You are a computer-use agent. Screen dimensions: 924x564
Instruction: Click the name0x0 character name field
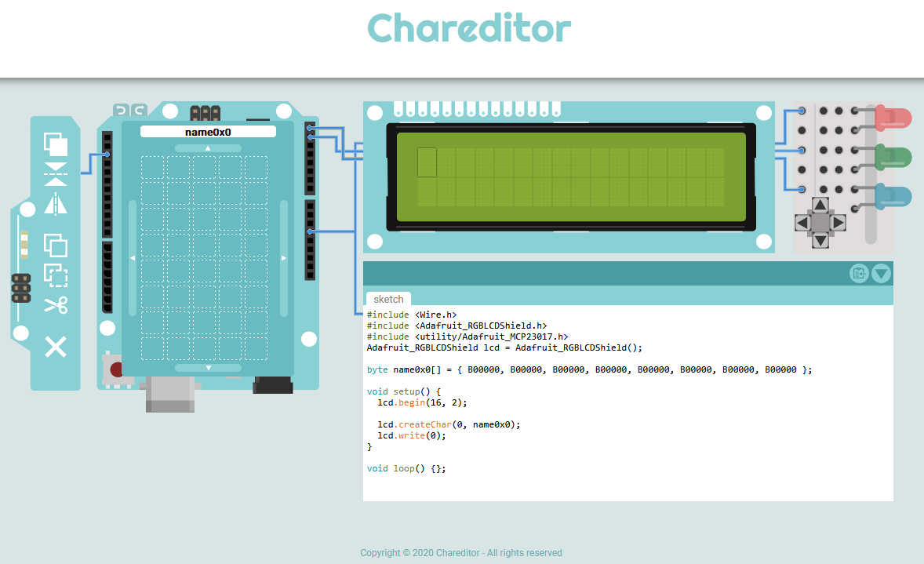tap(206, 131)
